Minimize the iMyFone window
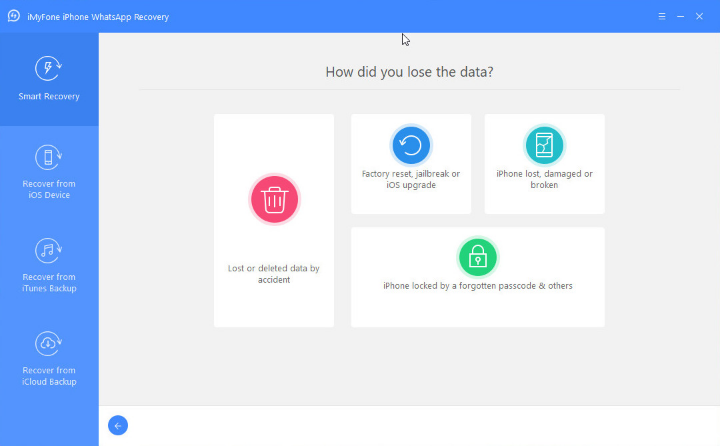The image size is (720, 446). [681, 17]
